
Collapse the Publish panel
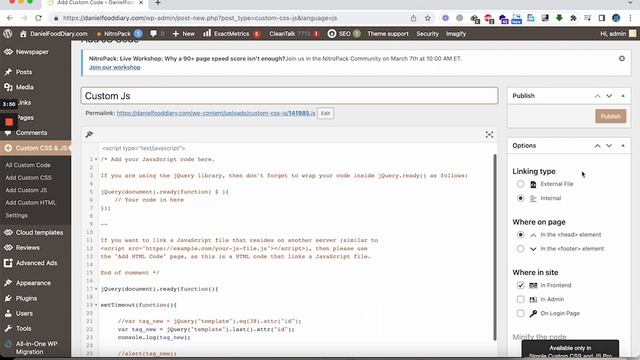point(623,96)
